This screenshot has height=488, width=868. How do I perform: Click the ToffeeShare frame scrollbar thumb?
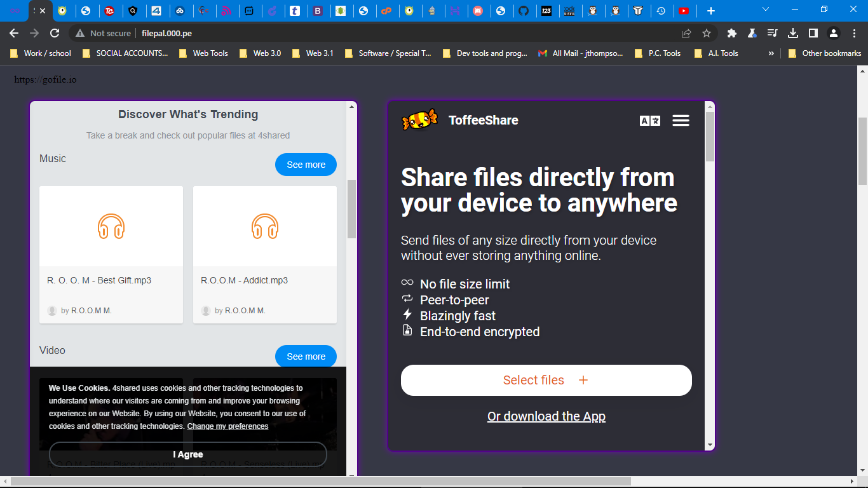tap(710, 137)
